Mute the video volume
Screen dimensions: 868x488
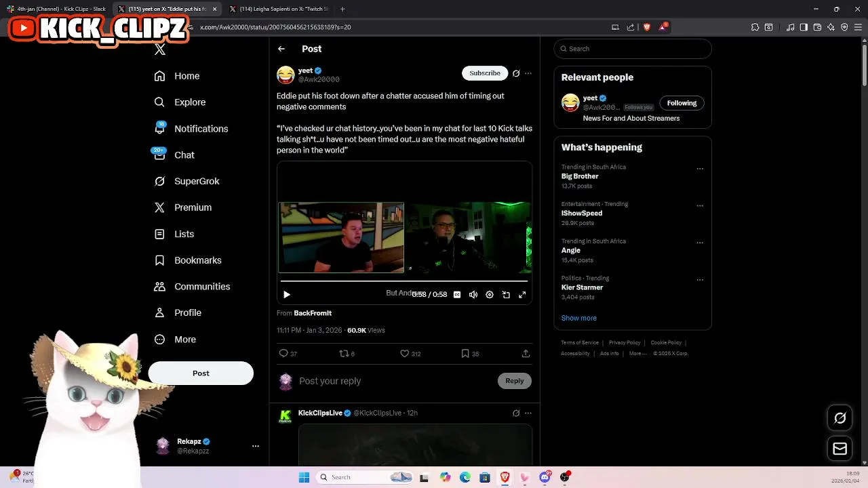tap(473, 295)
